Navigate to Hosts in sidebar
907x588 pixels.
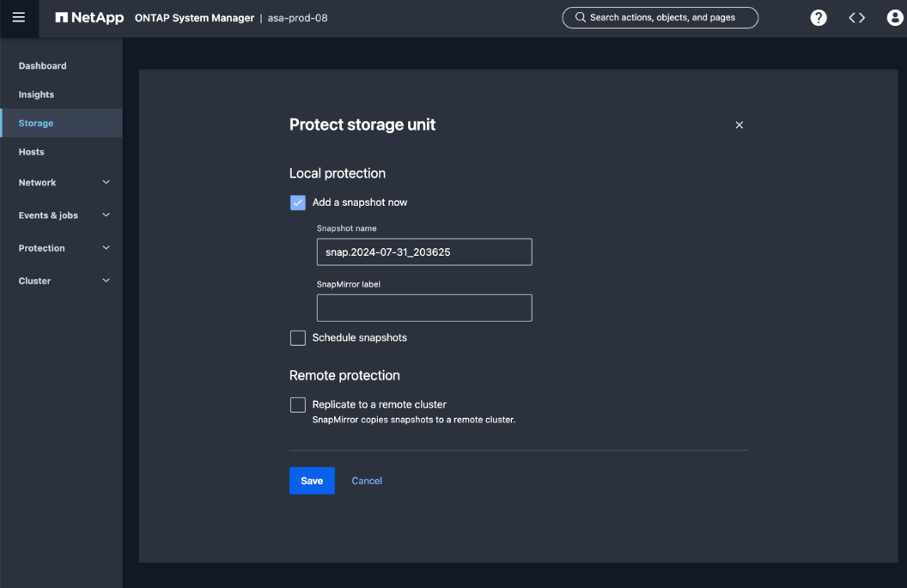click(x=31, y=152)
